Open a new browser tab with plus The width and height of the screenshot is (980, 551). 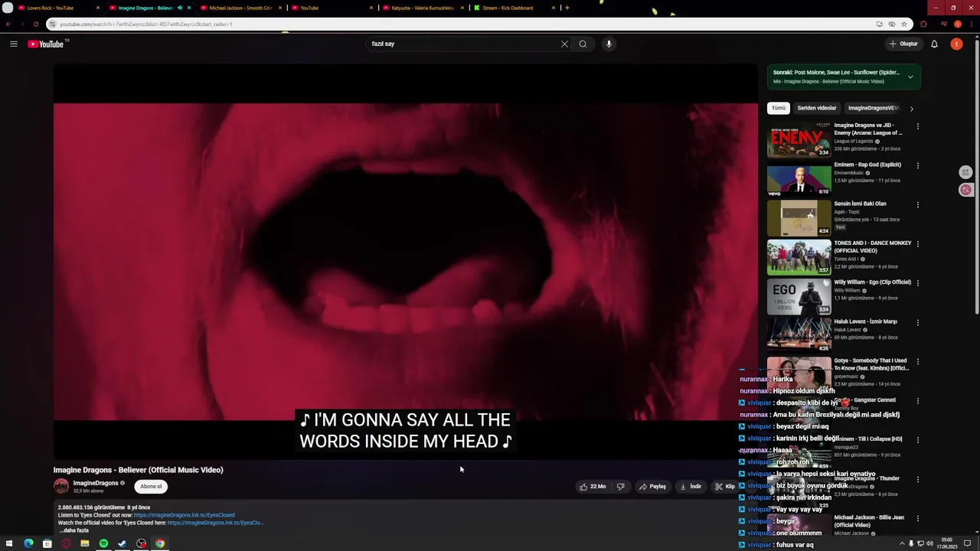(x=567, y=8)
